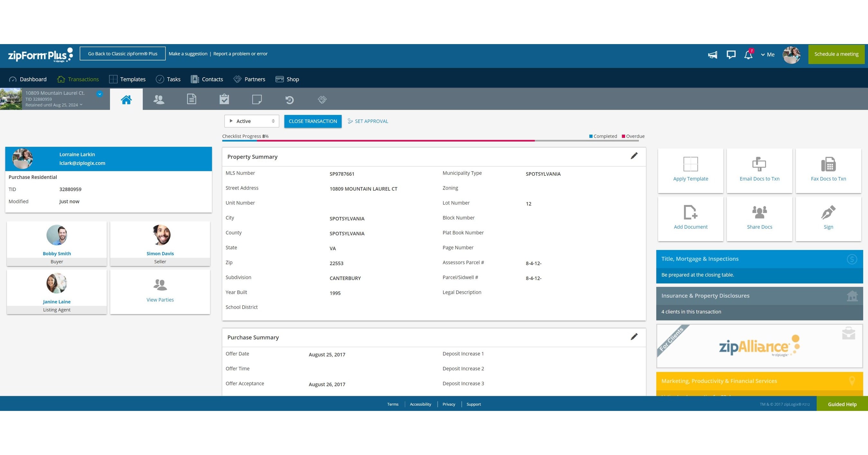Viewport: 868px width, 455px height.
Task: Click Go Back to Classic zipForm Plus
Action: point(123,53)
